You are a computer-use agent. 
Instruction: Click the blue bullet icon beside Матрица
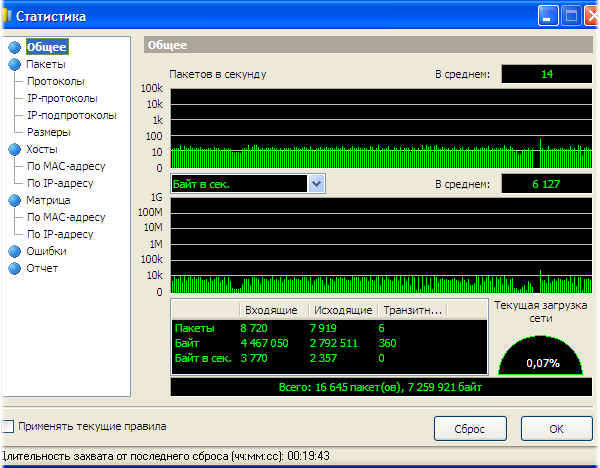click(15, 200)
